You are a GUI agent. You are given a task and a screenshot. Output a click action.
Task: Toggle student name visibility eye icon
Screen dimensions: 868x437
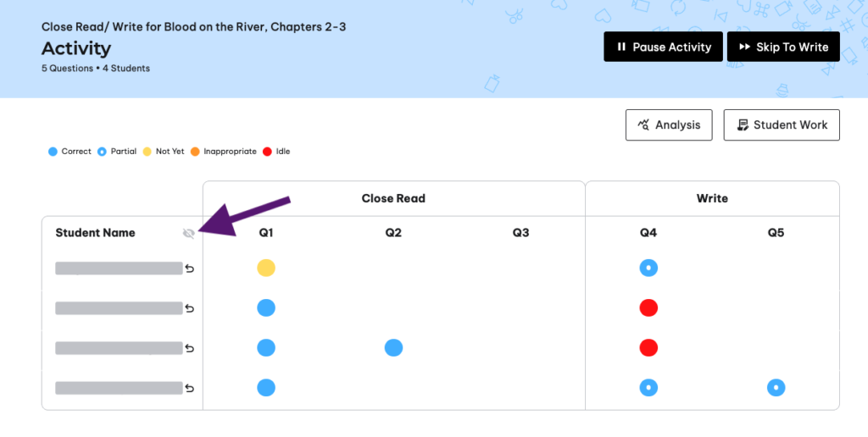click(x=189, y=234)
